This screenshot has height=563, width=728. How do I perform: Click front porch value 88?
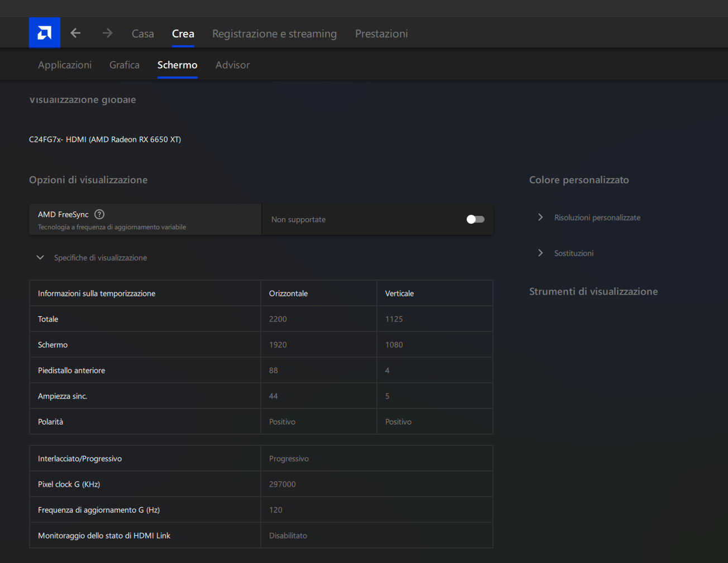point(273,370)
